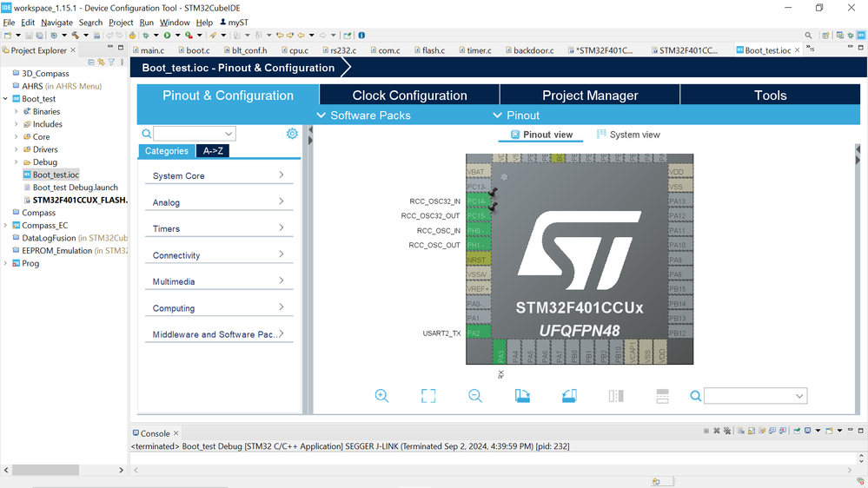Rotate pinout clockwise icon
This screenshot has width=868, height=488.
click(x=522, y=396)
